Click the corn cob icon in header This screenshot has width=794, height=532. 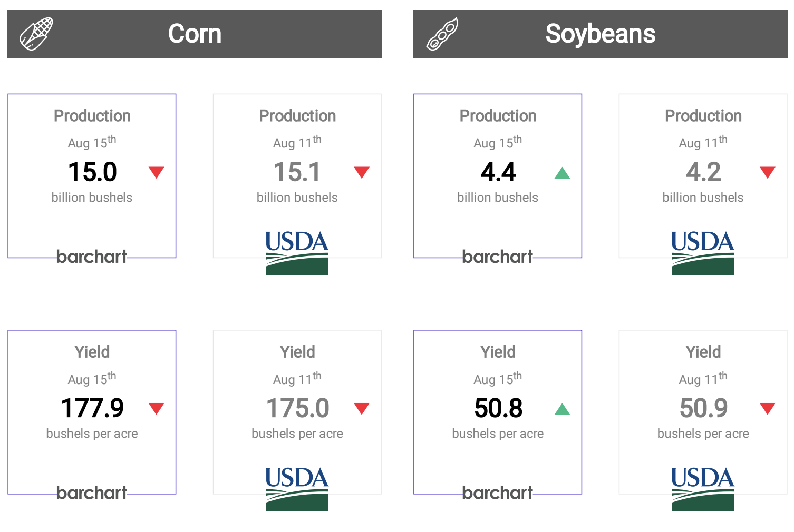point(36,34)
